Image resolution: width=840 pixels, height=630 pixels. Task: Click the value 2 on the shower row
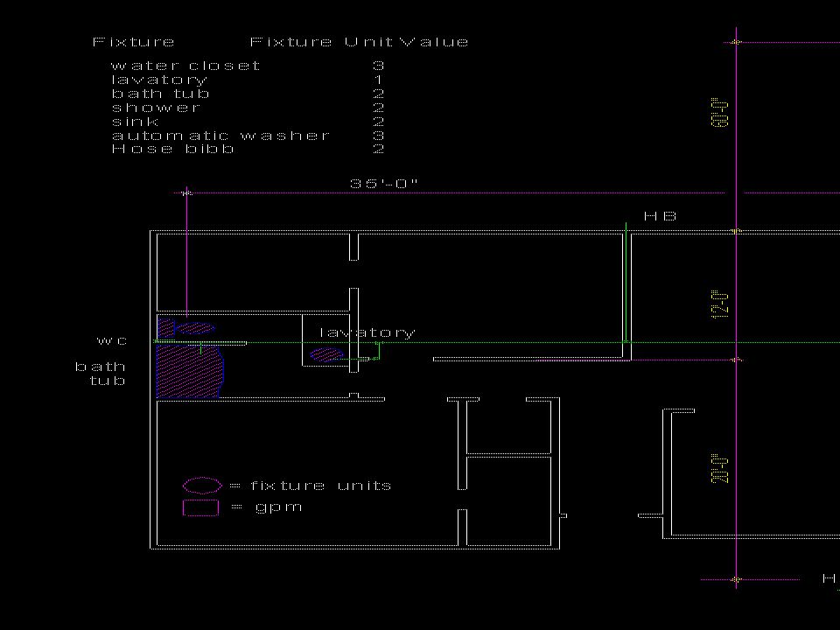coord(379,108)
